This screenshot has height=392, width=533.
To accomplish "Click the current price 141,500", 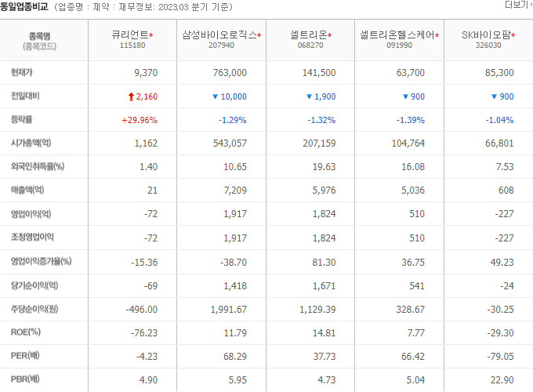I will (319, 73).
